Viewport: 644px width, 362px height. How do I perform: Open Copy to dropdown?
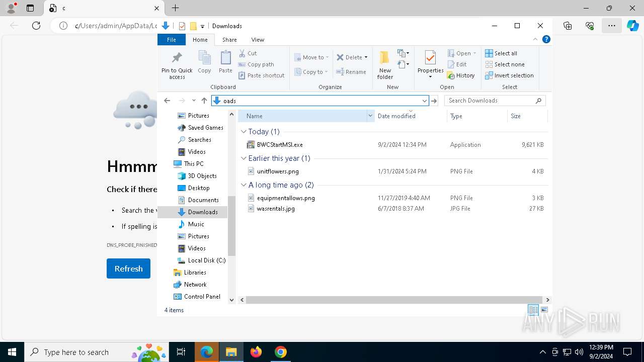click(311, 72)
